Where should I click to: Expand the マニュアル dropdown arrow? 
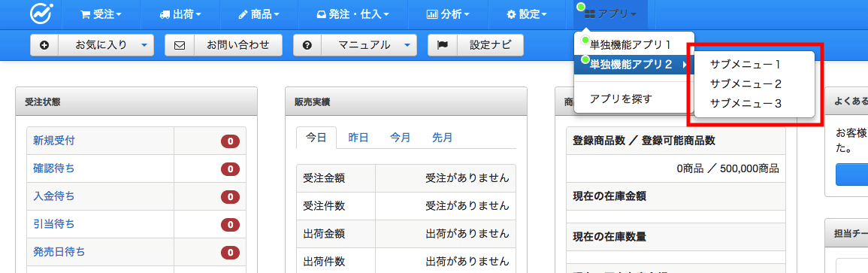coord(407,45)
